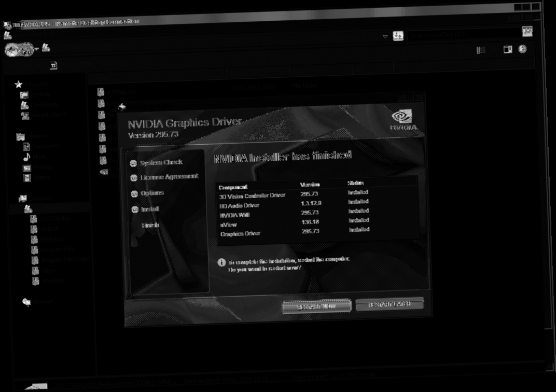Click the Options step checkmark icon
Screen dimensions: 556x392
(x=134, y=194)
